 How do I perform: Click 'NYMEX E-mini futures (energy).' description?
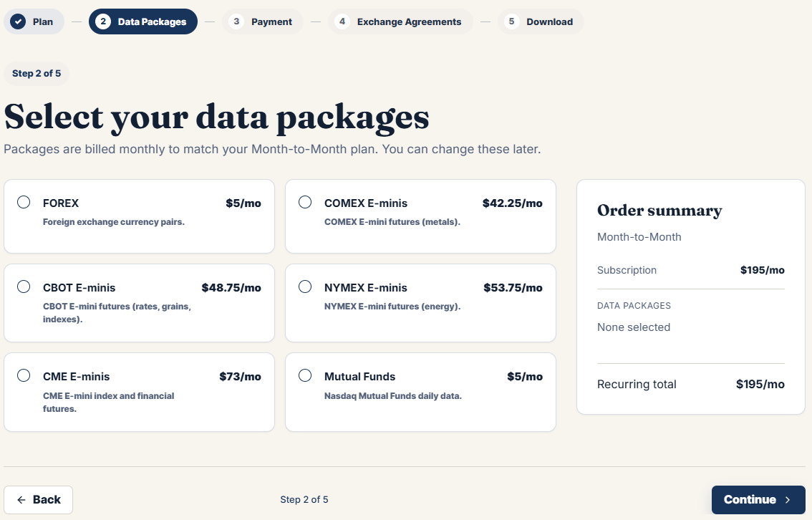[392, 306]
